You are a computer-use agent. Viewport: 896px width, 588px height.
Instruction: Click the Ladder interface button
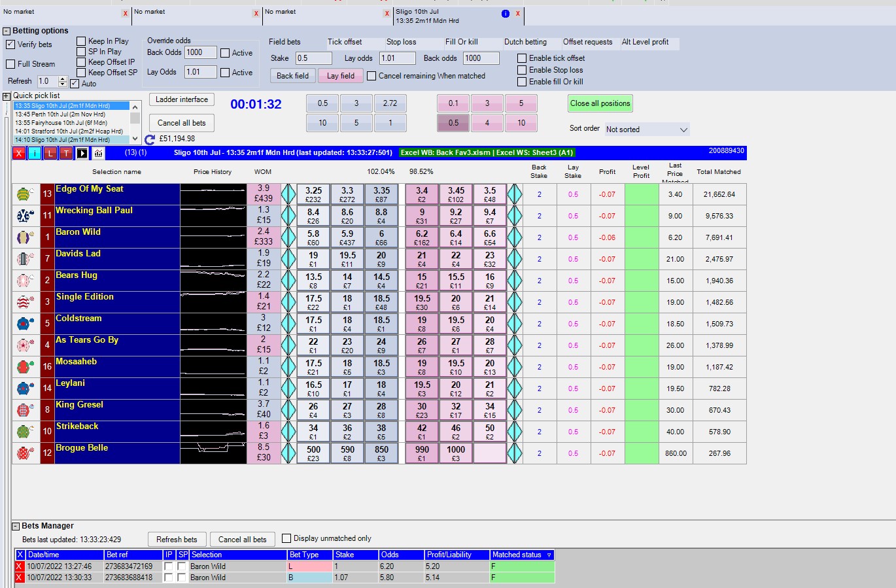pos(182,99)
